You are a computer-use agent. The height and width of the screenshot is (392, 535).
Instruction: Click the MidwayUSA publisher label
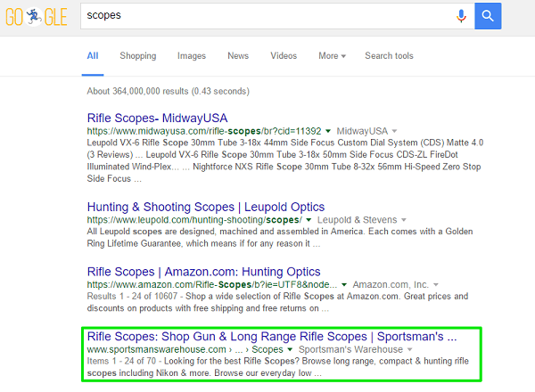tap(362, 131)
